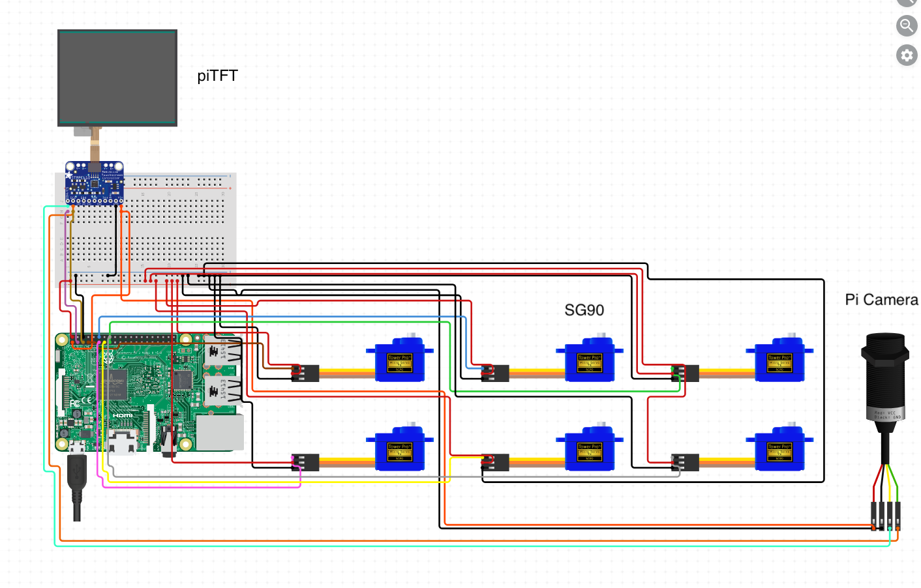
Task: Select the black Pi Camera sensor body
Action: [884, 378]
